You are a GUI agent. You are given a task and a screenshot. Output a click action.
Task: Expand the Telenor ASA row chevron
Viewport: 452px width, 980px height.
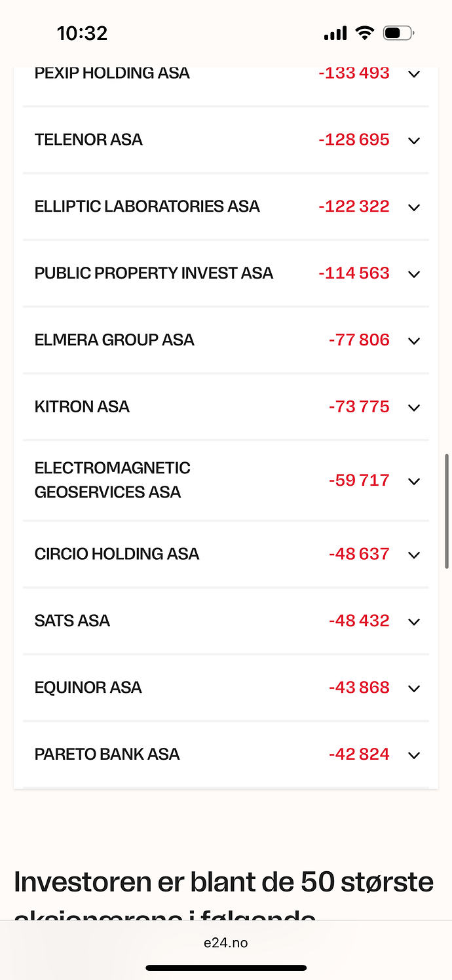pos(413,140)
